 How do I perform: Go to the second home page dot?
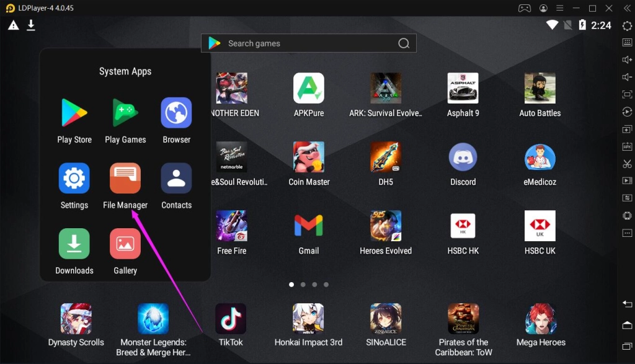303,285
